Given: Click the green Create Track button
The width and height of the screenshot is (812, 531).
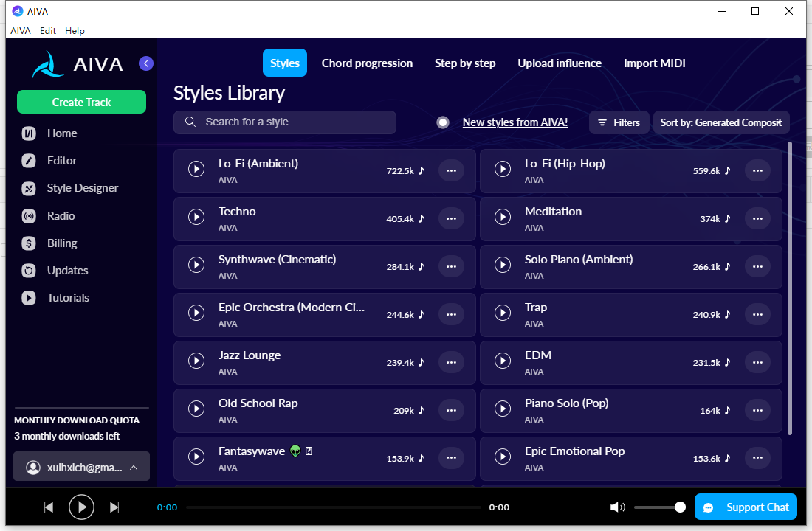Looking at the screenshot, I should pyautogui.click(x=81, y=102).
